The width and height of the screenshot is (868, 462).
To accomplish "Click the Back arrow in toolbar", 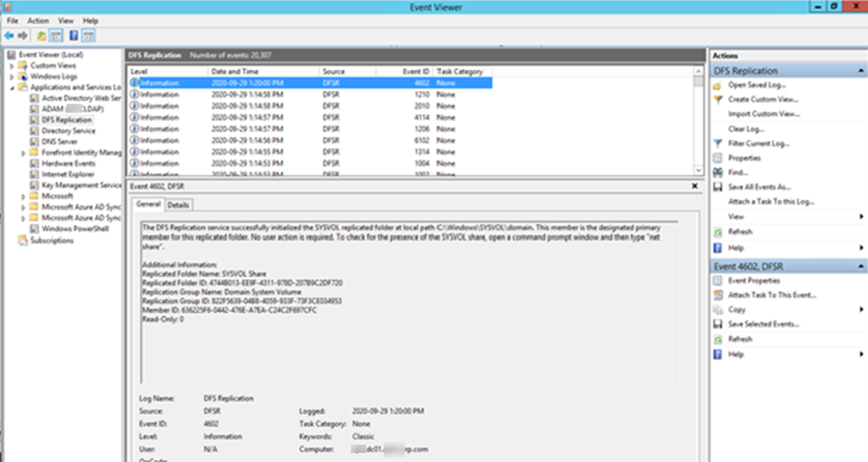I will point(9,36).
